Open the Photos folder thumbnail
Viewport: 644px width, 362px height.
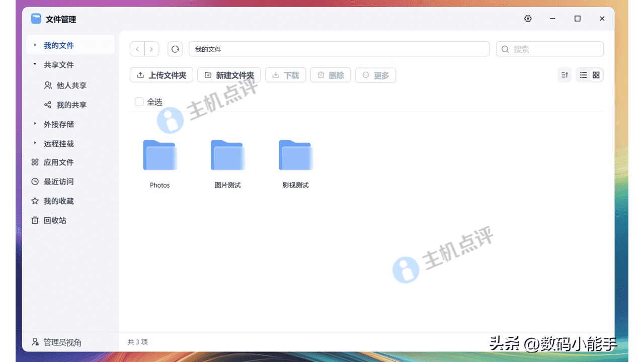(x=159, y=155)
